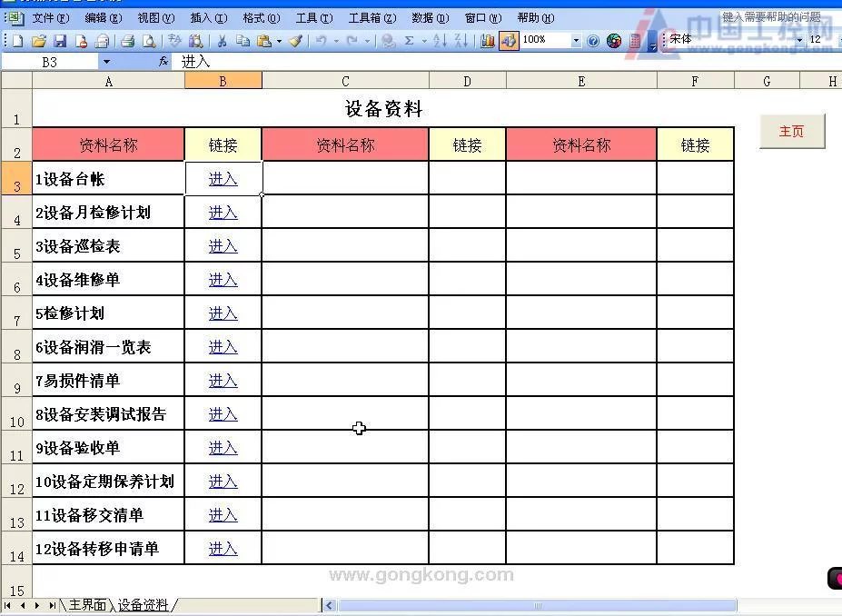Click the 主页 button
The image size is (842, 616).
(x=792, y=131)
